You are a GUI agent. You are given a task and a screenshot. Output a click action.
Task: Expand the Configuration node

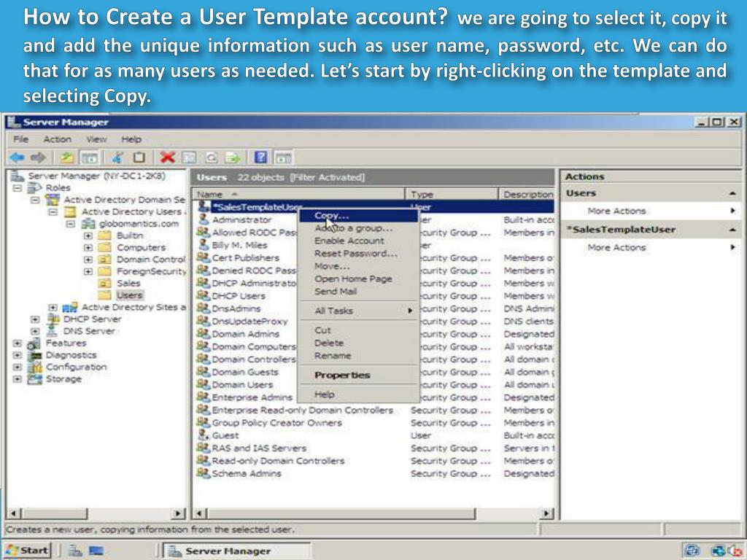pos(18,367)
